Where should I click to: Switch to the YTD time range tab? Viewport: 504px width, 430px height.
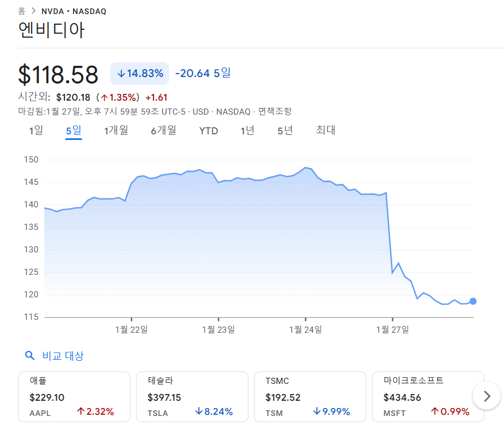tap(208, 130)
